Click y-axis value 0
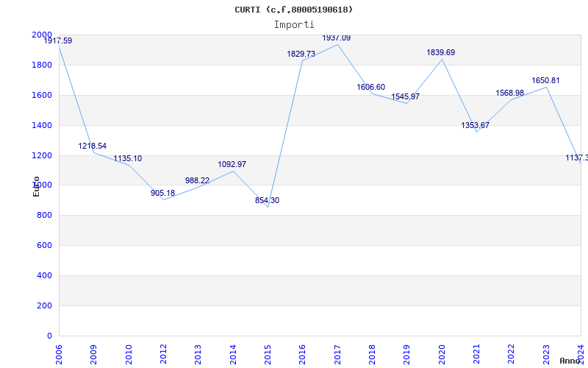Viewport: 588px width, 368px height. tap(49, 336)
